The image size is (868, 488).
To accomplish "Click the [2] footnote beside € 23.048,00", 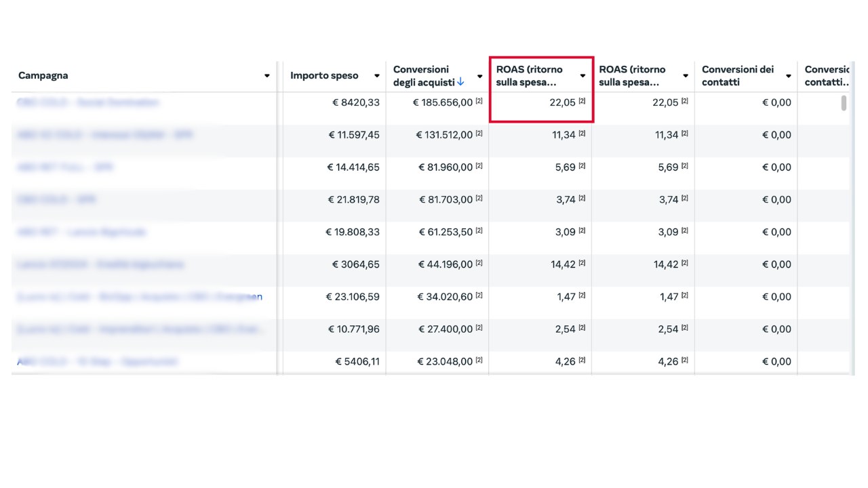I will tap(479, 361).
